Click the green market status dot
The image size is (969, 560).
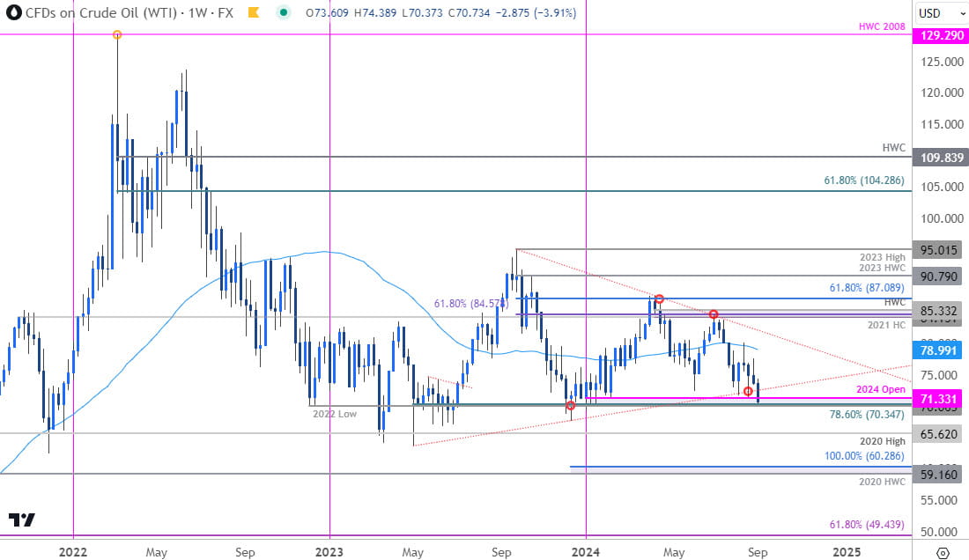tap(283, 12)
